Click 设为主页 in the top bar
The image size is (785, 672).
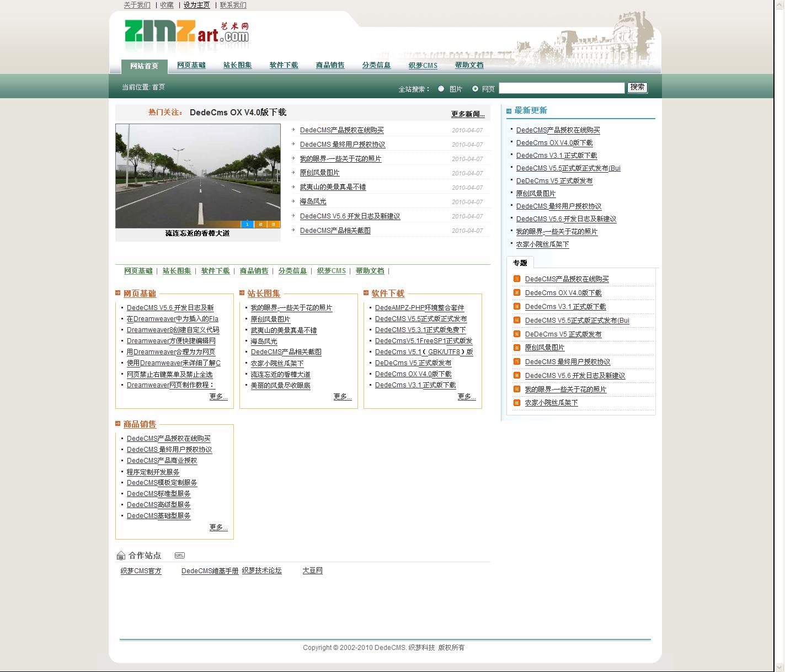coord(197,5)
